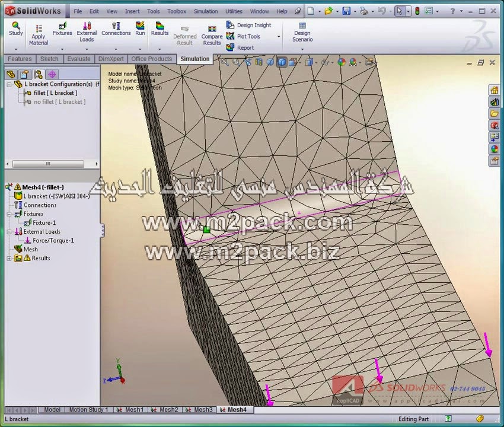504x427 pixels.
Task: Open External Loads dropdown arrow
Action: coord(87,49)
